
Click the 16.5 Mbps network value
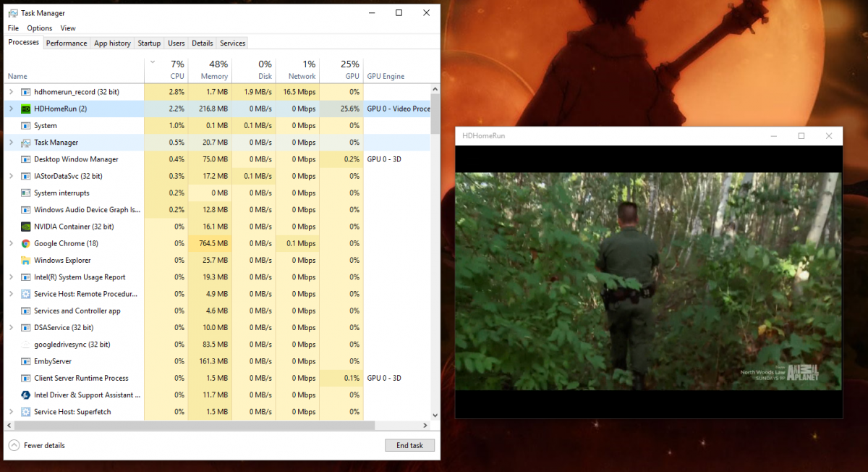point(299,92)
